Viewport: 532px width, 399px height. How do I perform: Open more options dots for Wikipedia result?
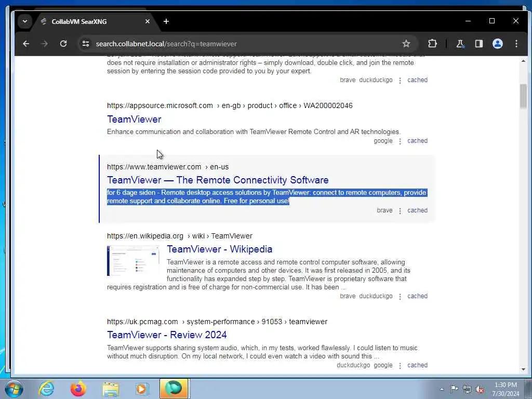point(400,297)
